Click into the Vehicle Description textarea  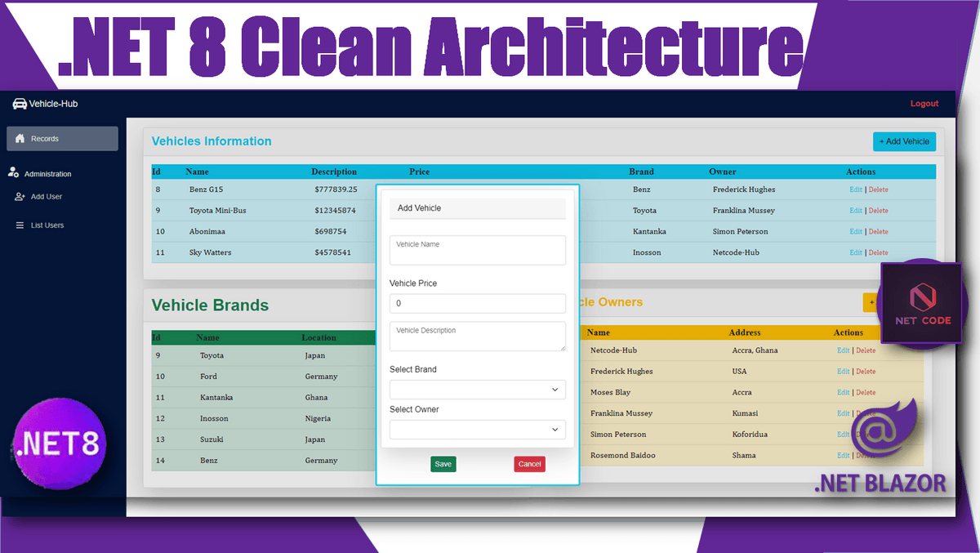(x=478, y=336)
